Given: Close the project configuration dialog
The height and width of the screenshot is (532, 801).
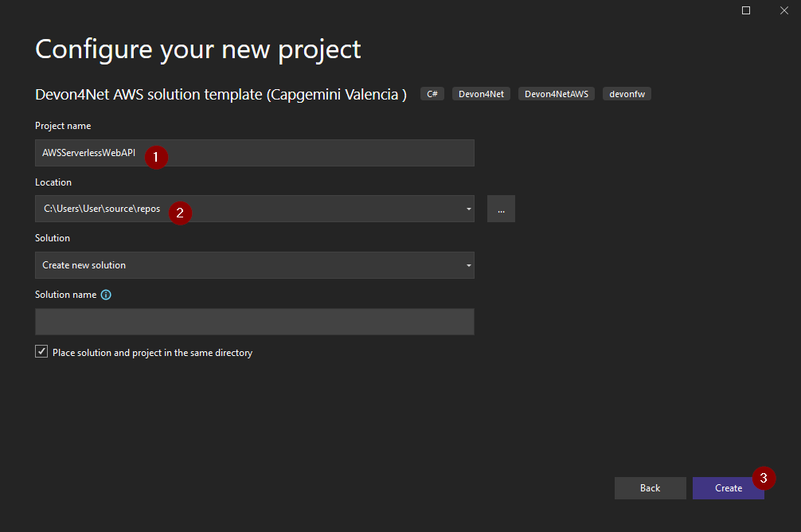Looking at the screenshot, I should [784, 10].
